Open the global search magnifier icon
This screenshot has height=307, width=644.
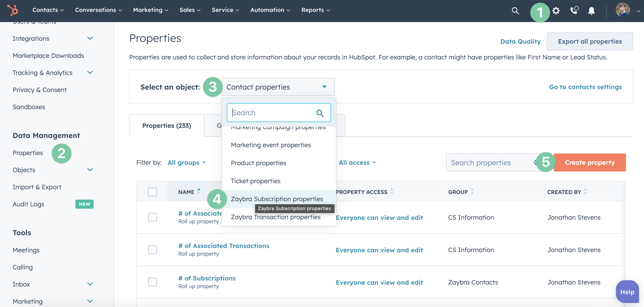pos(515,10)
